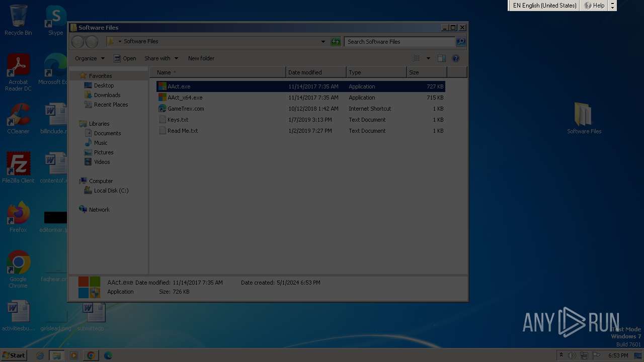Click the Explorer folder taskbar button
The image size is (644, 362).
point(57,355)
